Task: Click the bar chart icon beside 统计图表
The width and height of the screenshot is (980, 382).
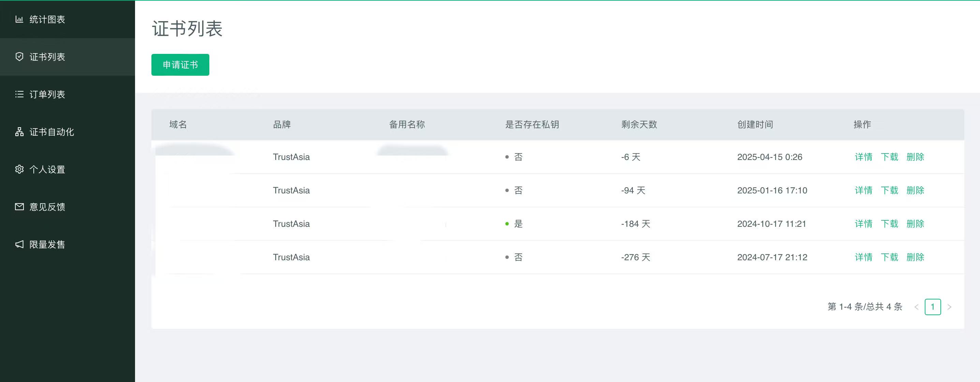Action: pyautogui.click(x=19, y=19)
